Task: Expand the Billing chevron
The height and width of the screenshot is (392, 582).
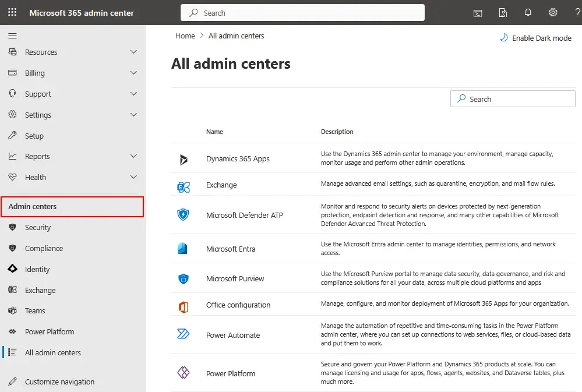Action: click(x=133, y=73)
